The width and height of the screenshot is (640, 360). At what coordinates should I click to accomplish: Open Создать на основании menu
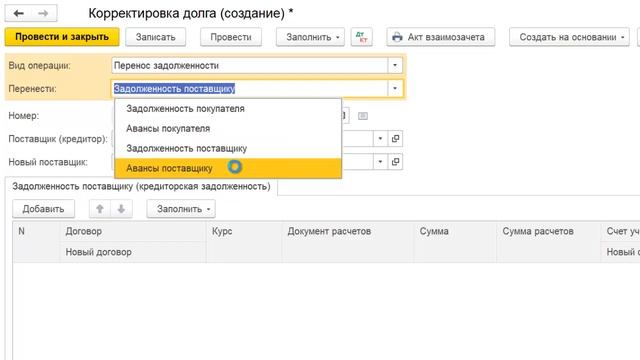[569, 37]
